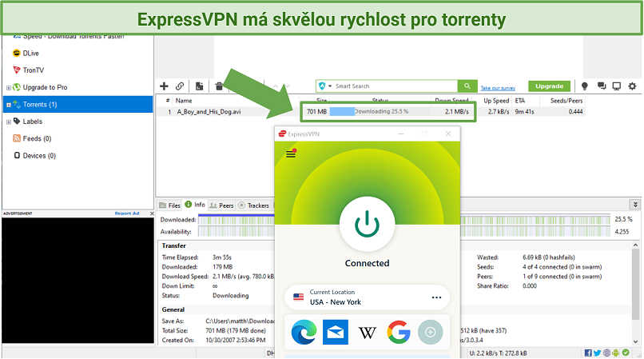Run the Smart Search magnifier button
Screen dimensions: 644x359
(x=467, y=86)
